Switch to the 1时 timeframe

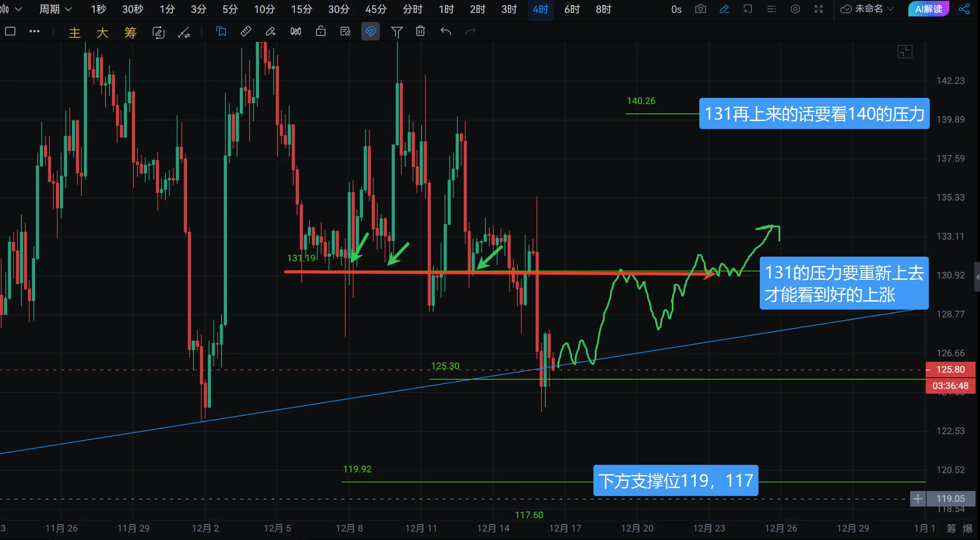click(446, 9)
